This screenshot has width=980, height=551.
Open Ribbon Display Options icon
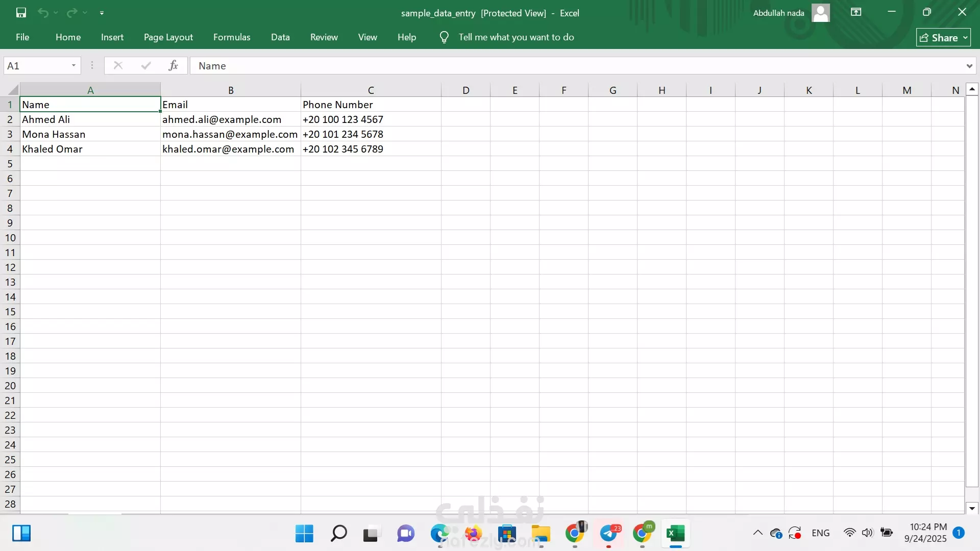click(x=856, y=12)
